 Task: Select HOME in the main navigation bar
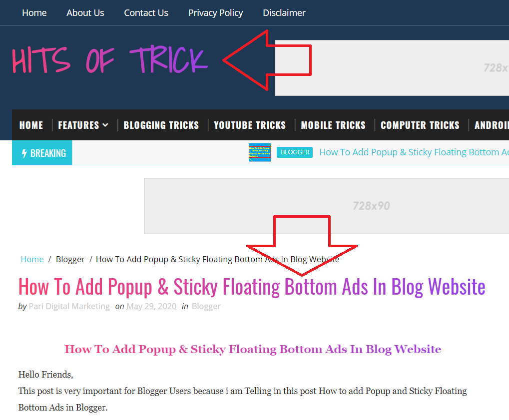point(31,125)
